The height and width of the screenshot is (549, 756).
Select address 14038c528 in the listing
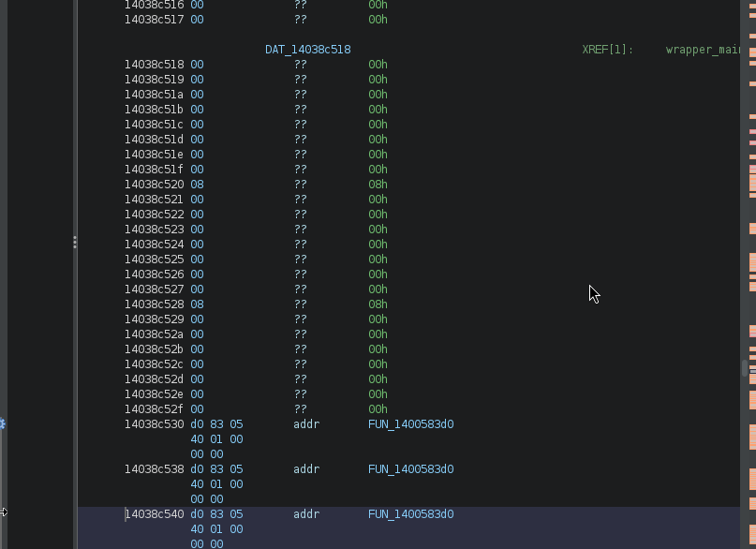[154, 304]
